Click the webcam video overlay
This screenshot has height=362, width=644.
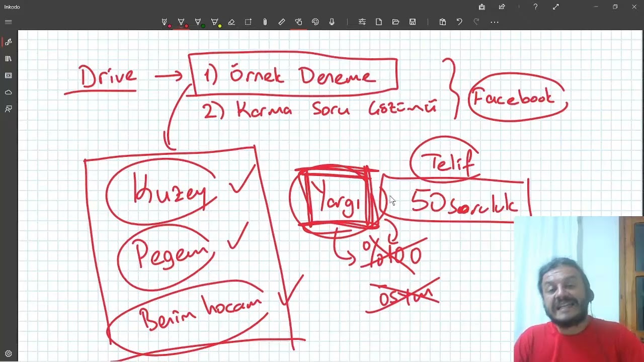point(579,289)
